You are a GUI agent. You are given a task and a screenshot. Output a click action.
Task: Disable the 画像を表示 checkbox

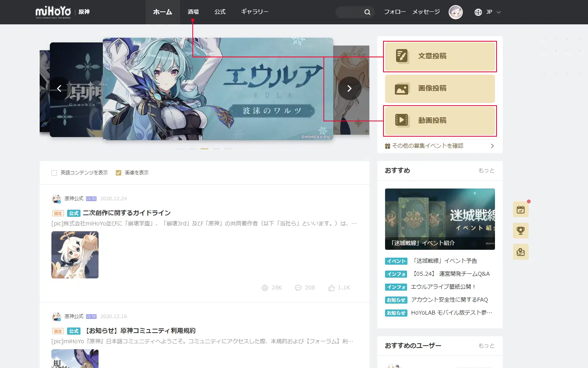[118, 172]
